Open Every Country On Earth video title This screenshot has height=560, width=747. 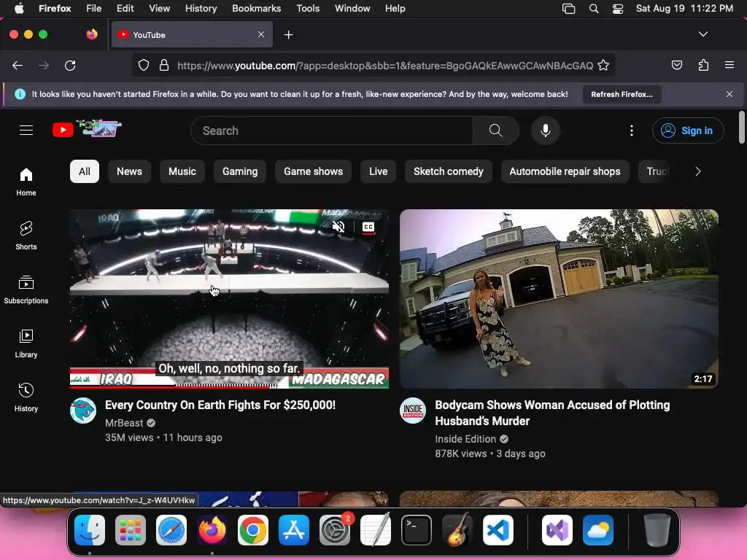coord(220,405)
